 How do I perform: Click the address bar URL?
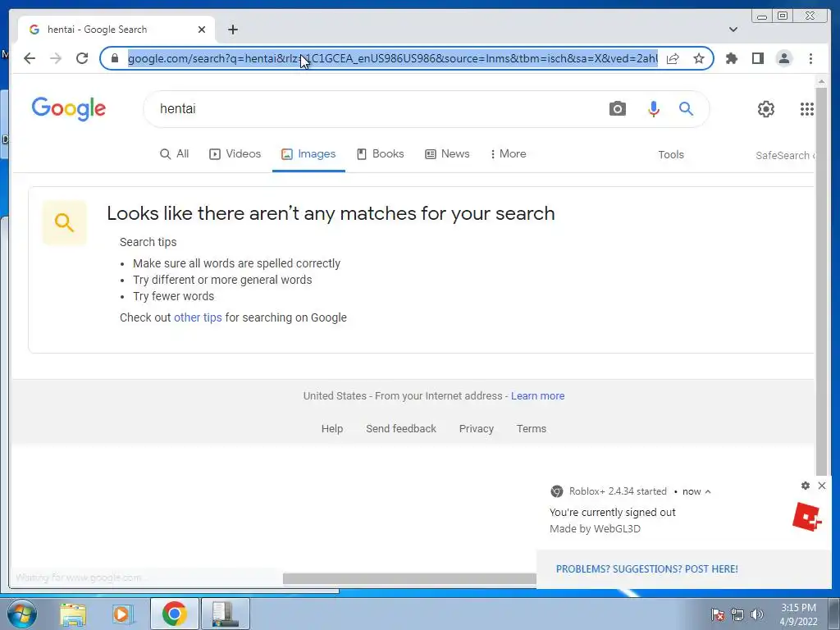(392, 58)
